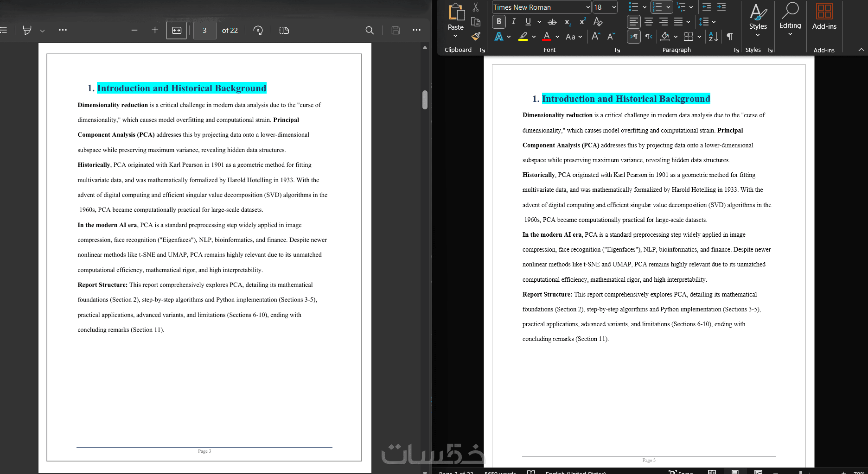The image size is (868, 474).
Task: Grab the PDF vertical scrollbar thumb
Action: point(425,100)
